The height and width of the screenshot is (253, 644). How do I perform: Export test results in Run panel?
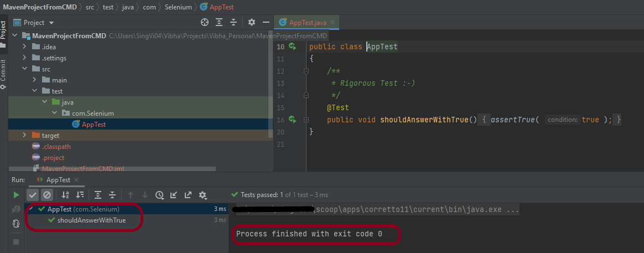pyautogui.click(x=188, y=195)
